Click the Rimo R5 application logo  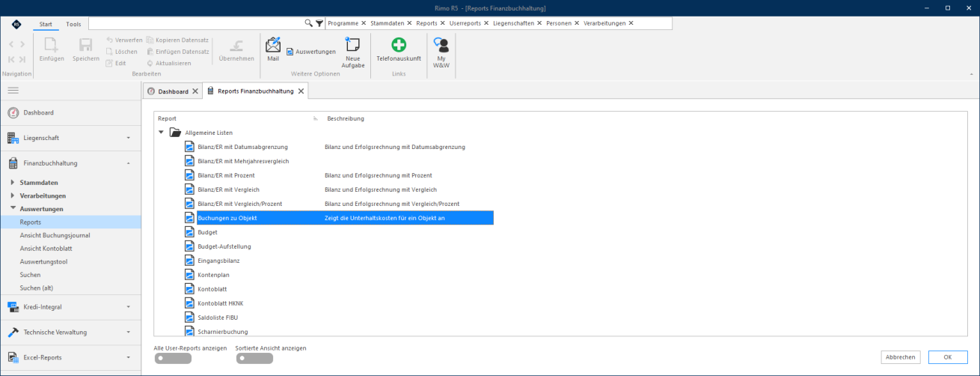(x=16, y=24)
